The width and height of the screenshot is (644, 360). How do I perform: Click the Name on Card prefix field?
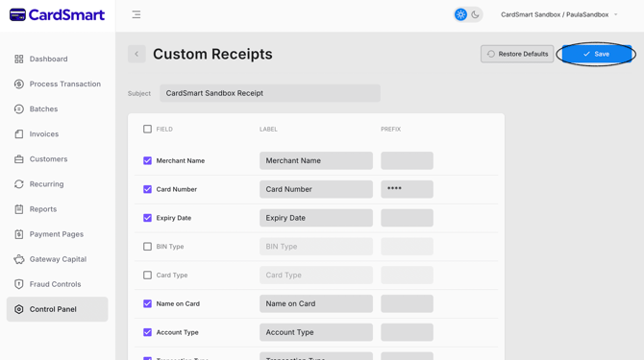[407, 303]
